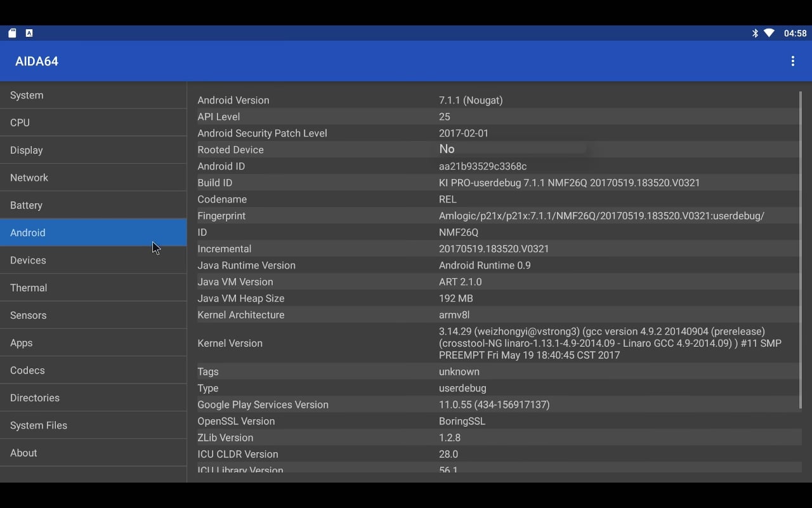812x508 pixels.
Task: Click the Codename value REL
Action: 448,199
